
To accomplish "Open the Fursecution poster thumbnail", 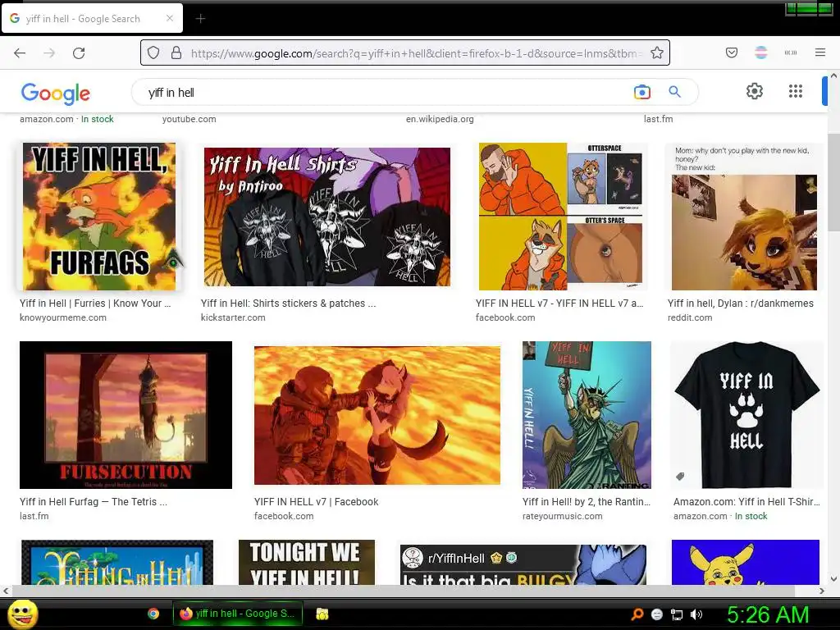I will tap(126, 414).
